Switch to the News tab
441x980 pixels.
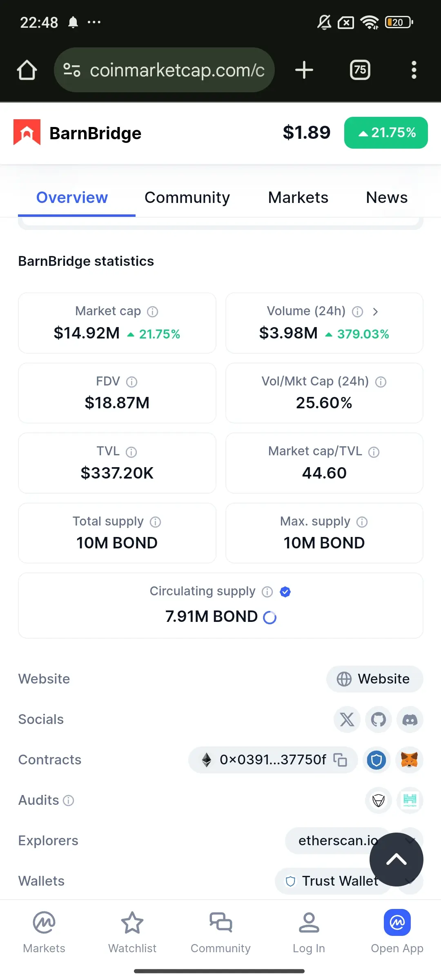(387, 198)
